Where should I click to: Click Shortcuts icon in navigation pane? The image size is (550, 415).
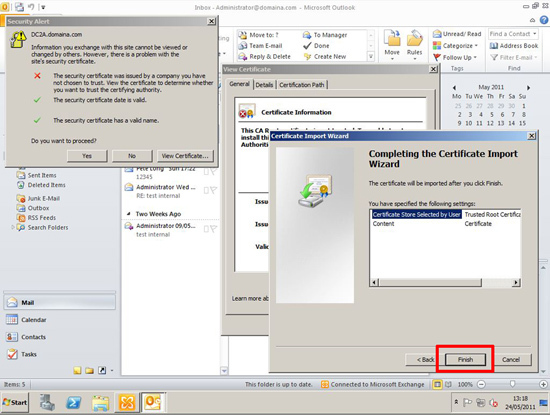tap(102, 370)
